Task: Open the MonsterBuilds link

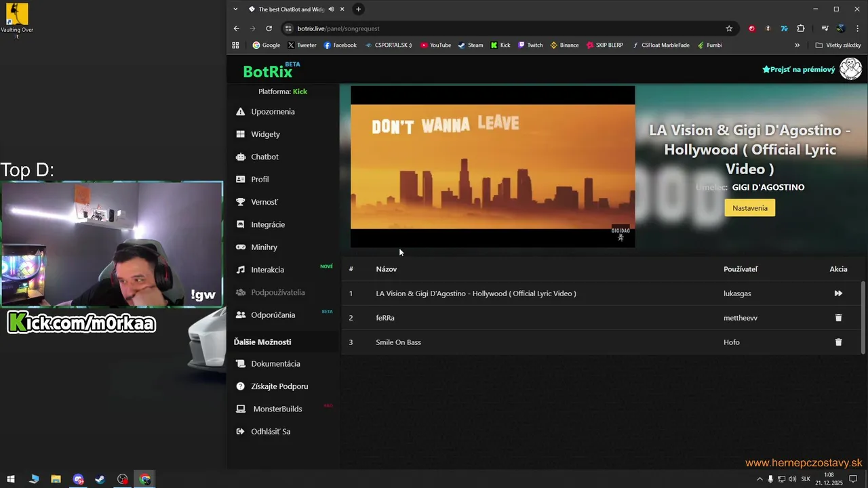Action: (x=277, y=409)
